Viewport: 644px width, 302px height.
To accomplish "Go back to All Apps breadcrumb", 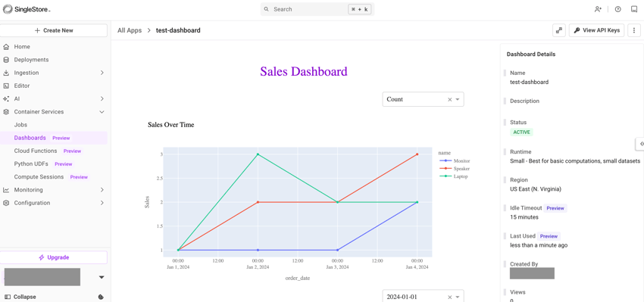I will click(x=130, y=30).
